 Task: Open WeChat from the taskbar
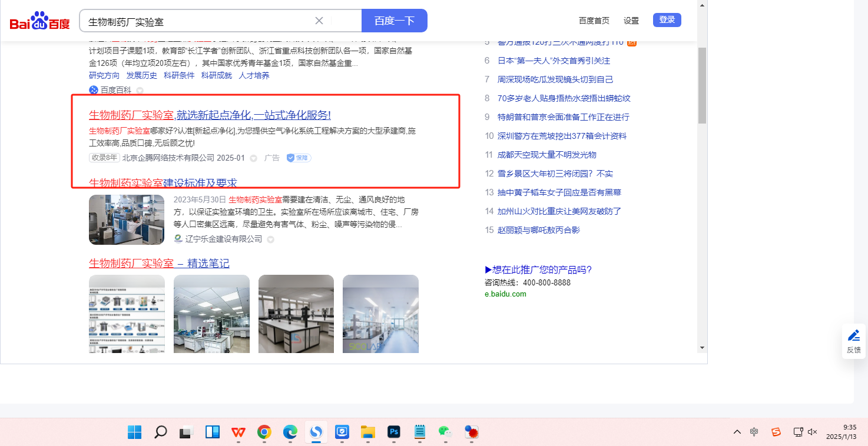click(445, 432)
